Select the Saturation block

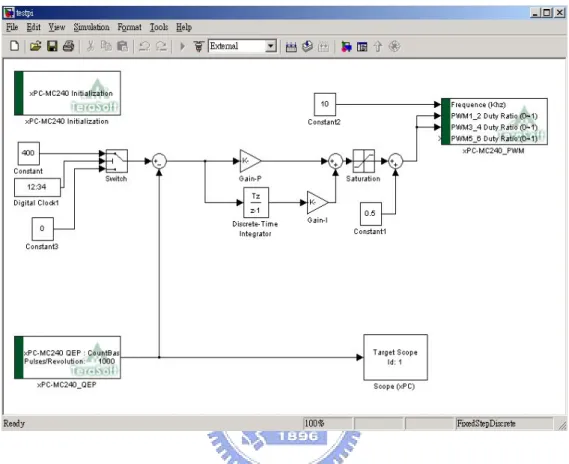click(364, 161)
